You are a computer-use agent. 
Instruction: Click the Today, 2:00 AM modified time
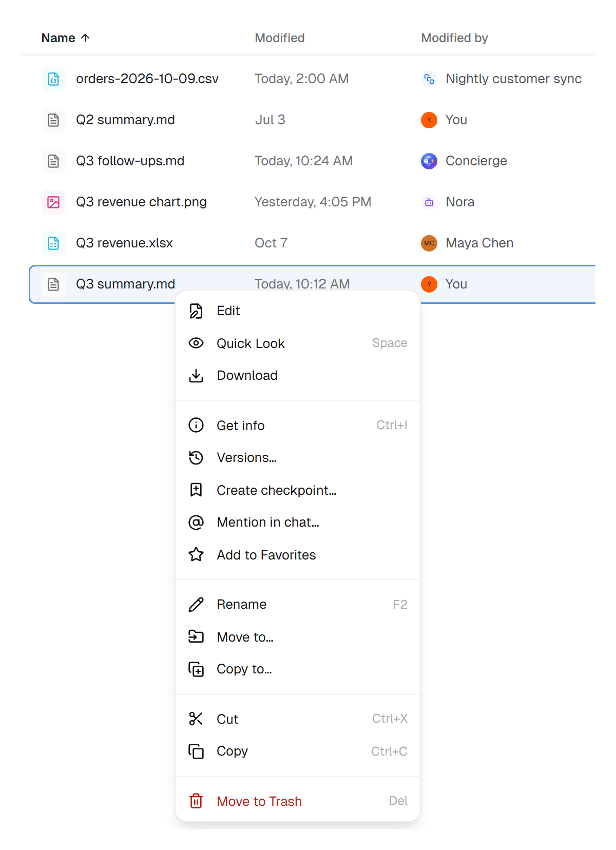pos(302,79)
